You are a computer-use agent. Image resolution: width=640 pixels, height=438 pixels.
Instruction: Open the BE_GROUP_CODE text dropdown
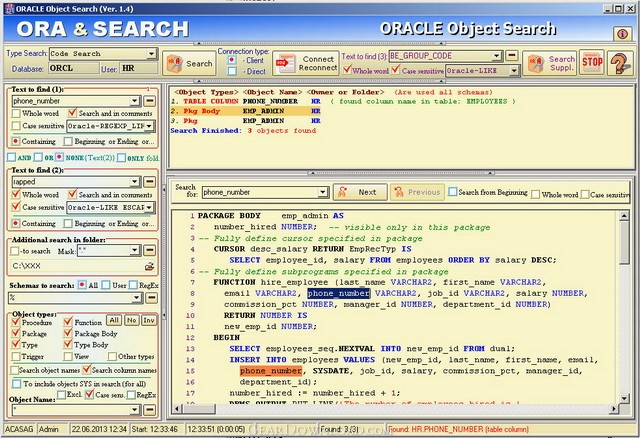point(494,56)
